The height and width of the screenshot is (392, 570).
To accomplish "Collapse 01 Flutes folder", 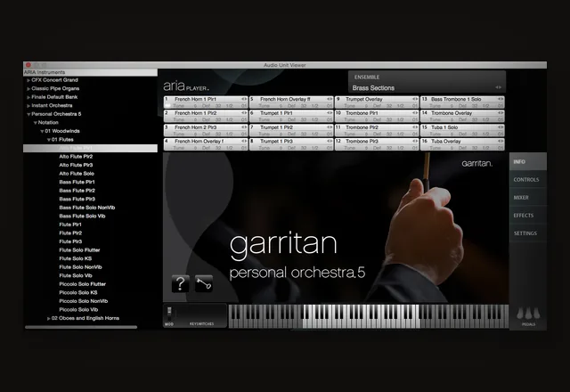I will point(49,140).
